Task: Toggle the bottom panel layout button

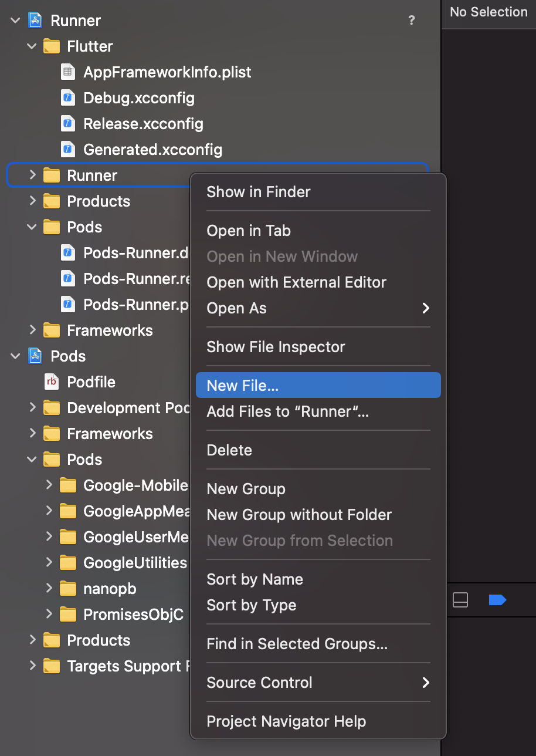Action: tap(460, 600)
